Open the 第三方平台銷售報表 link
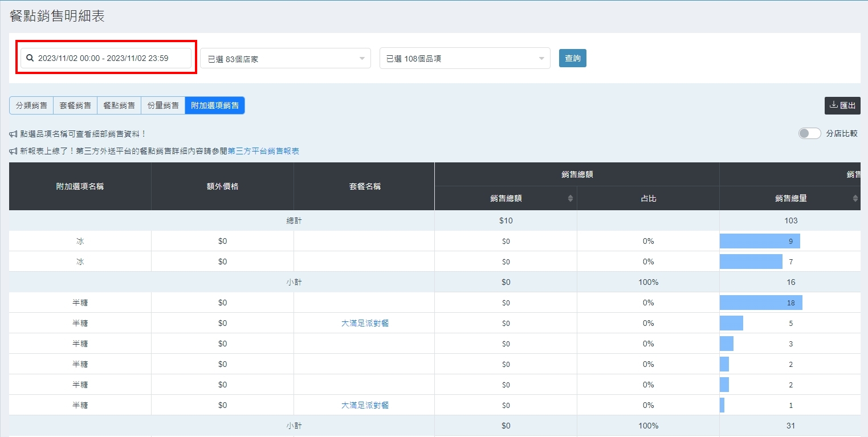 tap(263, 151)
